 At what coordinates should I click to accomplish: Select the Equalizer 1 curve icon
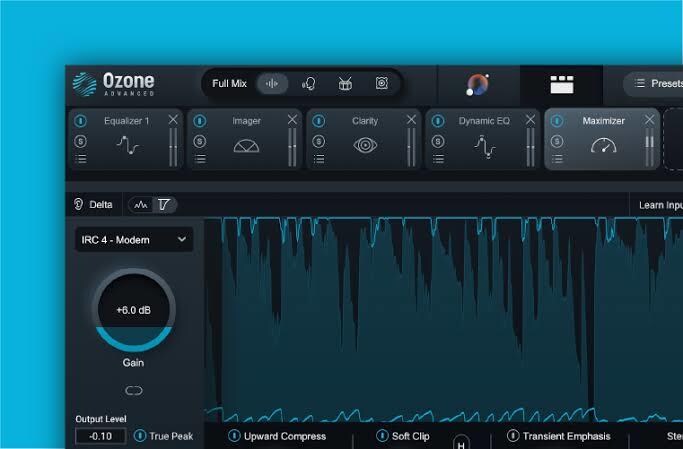pyautogui.click(x=127, y=145)
